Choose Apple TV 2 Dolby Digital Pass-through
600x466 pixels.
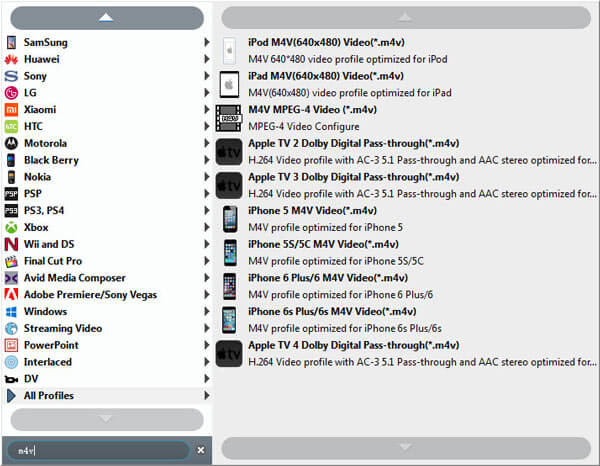(406, 152)
